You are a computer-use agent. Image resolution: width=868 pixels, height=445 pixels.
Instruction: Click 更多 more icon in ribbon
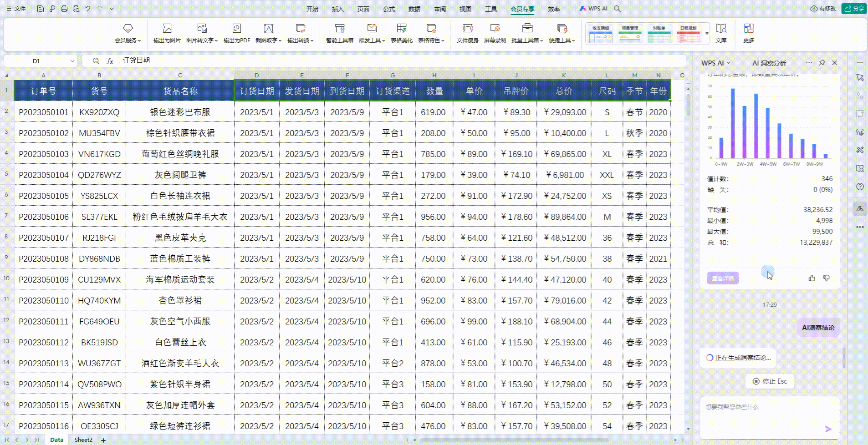point(749,34)
